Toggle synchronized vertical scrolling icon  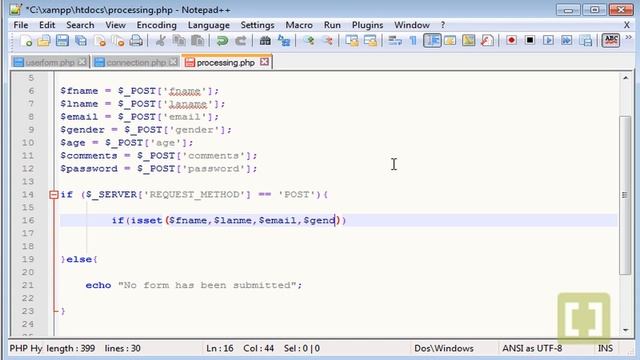coord(352,41)
